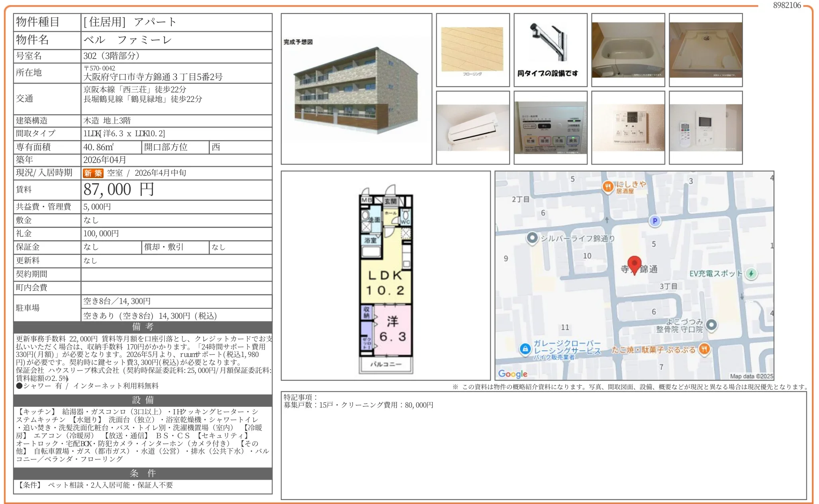This screenshot has width=819, height=504.
Task: Open the intercom monitor photo
Action: [705, 127]
